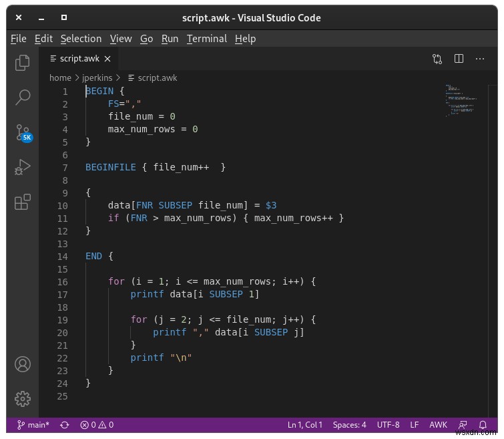Click $3 on line 10
This screenshot has width=504, height=439.
[271, 205]
